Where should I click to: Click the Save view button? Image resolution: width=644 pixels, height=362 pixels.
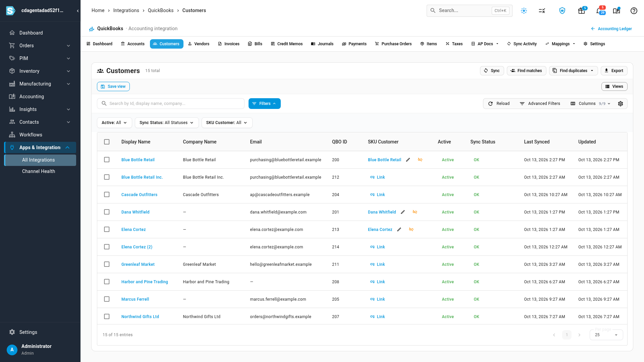(x=113, y=86)
